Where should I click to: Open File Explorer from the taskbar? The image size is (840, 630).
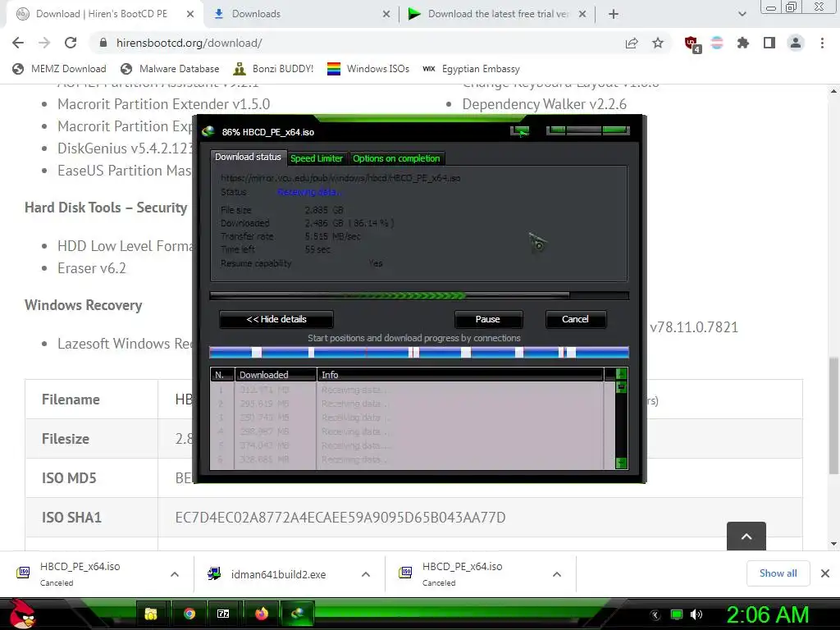(151, 614)
